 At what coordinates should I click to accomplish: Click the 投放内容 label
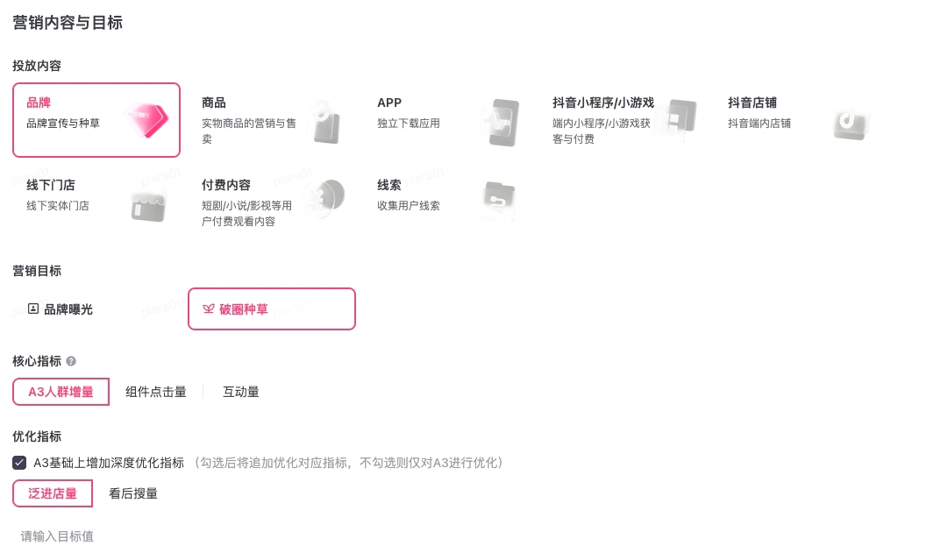click(37, 66)
